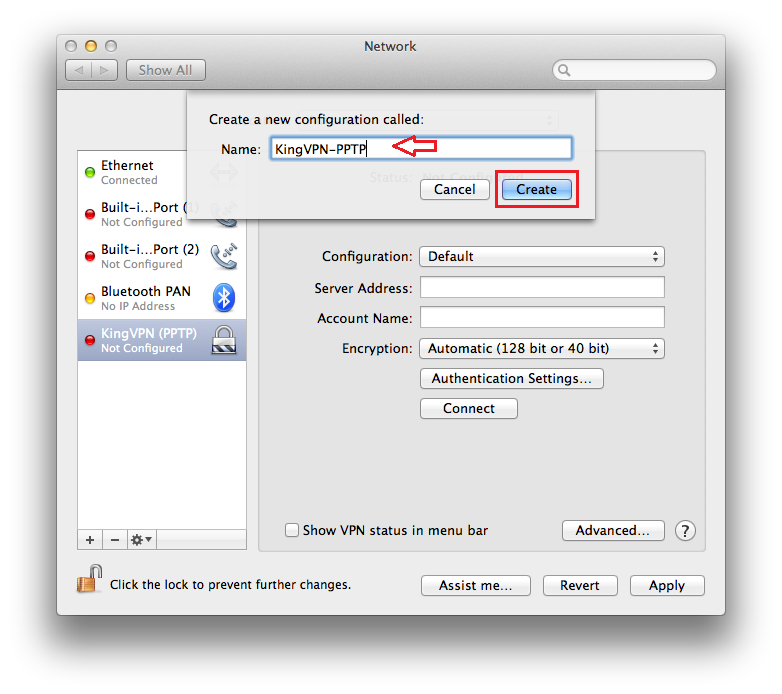Add a new network service with plus
Screen dimensions: 782x694
[x=90, y=540]
